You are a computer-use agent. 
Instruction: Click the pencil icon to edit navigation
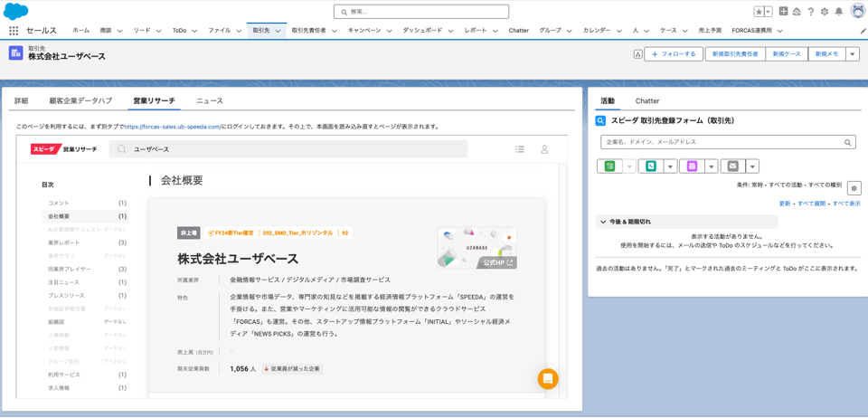(863, 31)
